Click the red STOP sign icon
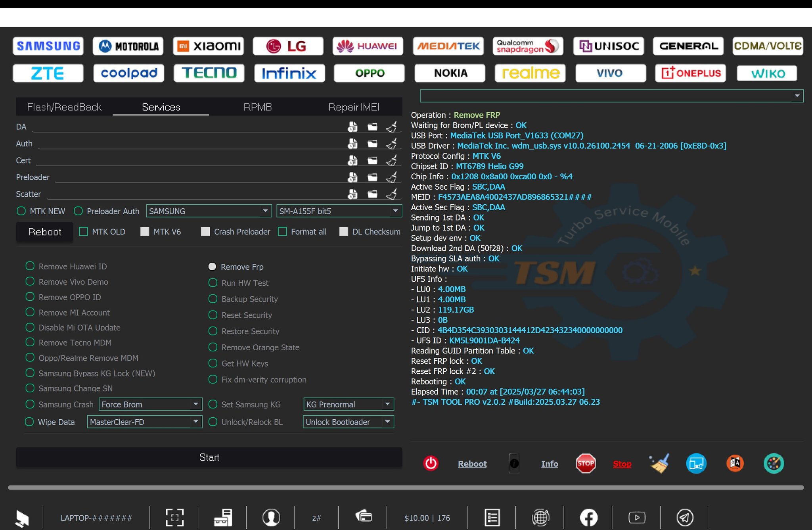The image size is (812, 530). 586,463
